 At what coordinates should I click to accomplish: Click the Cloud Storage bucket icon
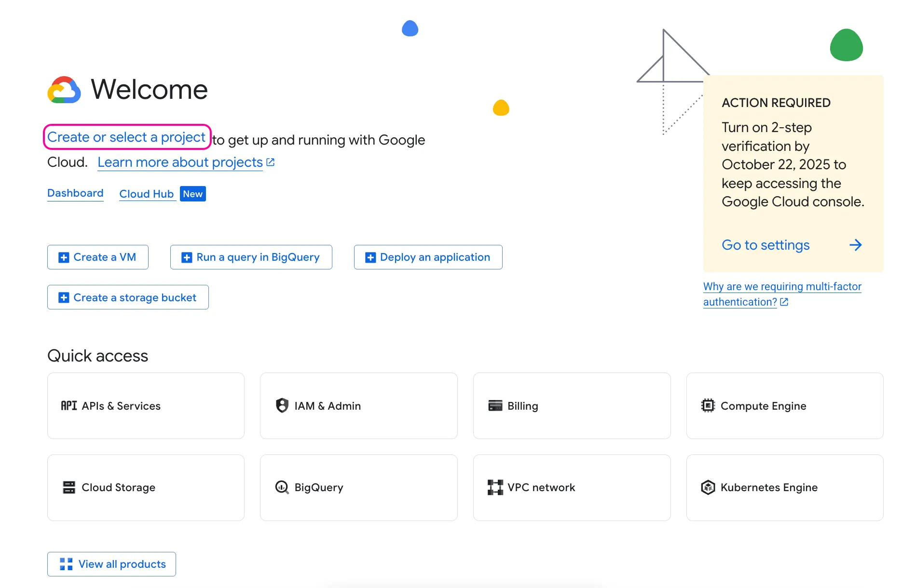pos(69,487)
